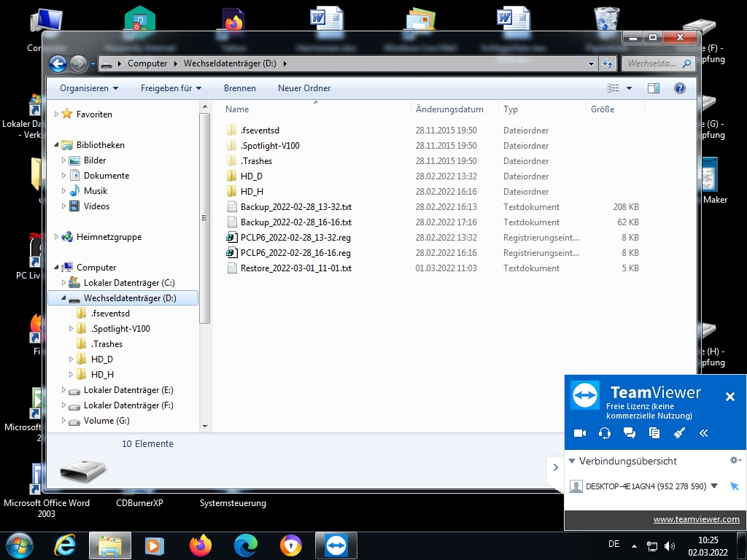Click the TeamViewer whiteboard brush icon
Screen dimensions: 747x560
click(x=679, y=433)
